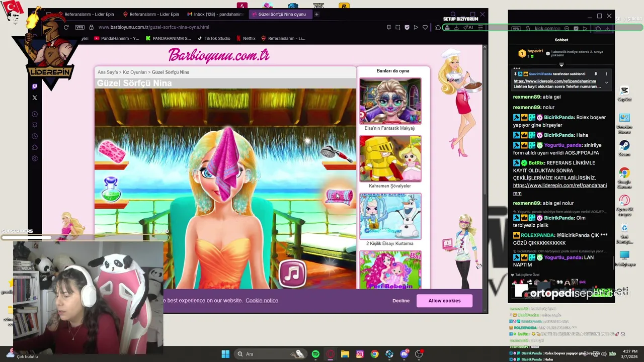Open Elsa'nın Fantastik Makyajı game thumbnail
The height and width of the screenshot is (362, 644).
click(390, 101)
